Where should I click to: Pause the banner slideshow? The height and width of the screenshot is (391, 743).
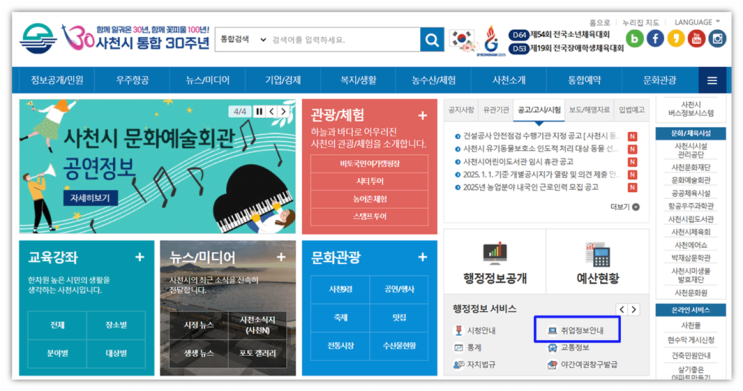(259, 111)
